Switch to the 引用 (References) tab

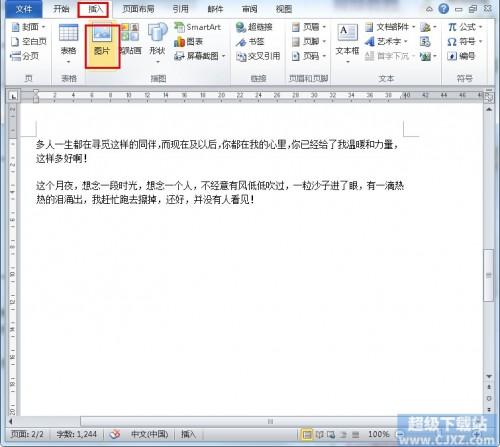(x=180, y=9)
